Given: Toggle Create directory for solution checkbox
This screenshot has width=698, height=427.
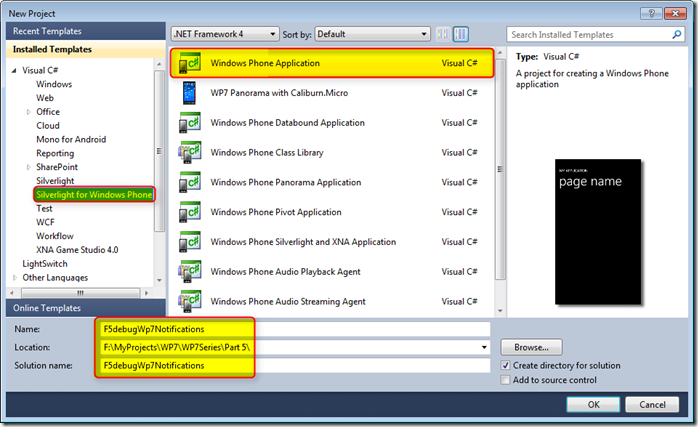Looking at the screenshot, I should coord(505,366).
